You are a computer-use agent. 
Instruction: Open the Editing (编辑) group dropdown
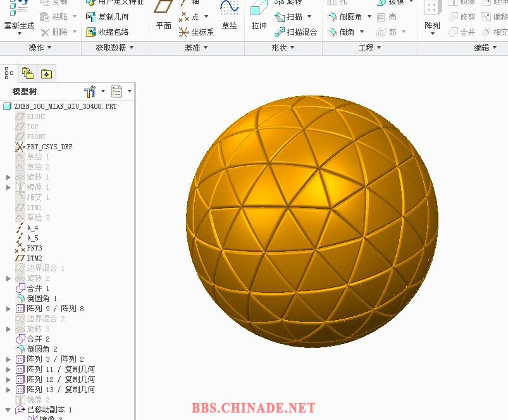485,48
